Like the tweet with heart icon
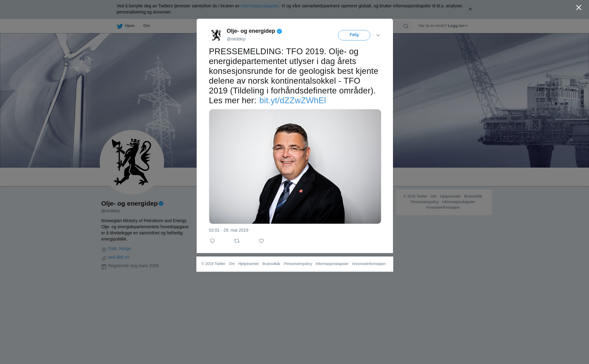This screenshot has width=589, height=364. click(x=261, y=241)
